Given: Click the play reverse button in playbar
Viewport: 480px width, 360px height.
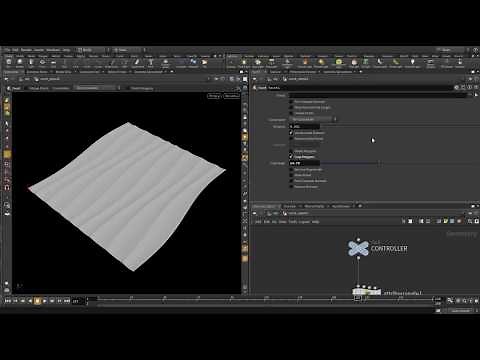Looking at the screenshot, I should (x=30, y=301).
